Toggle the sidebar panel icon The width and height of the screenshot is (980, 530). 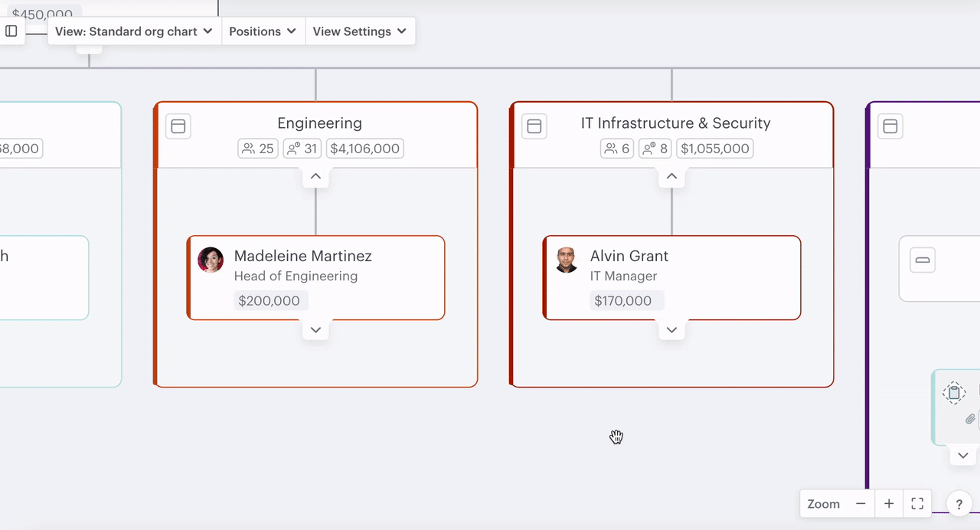pyautogui.click(x=11, y=31)
